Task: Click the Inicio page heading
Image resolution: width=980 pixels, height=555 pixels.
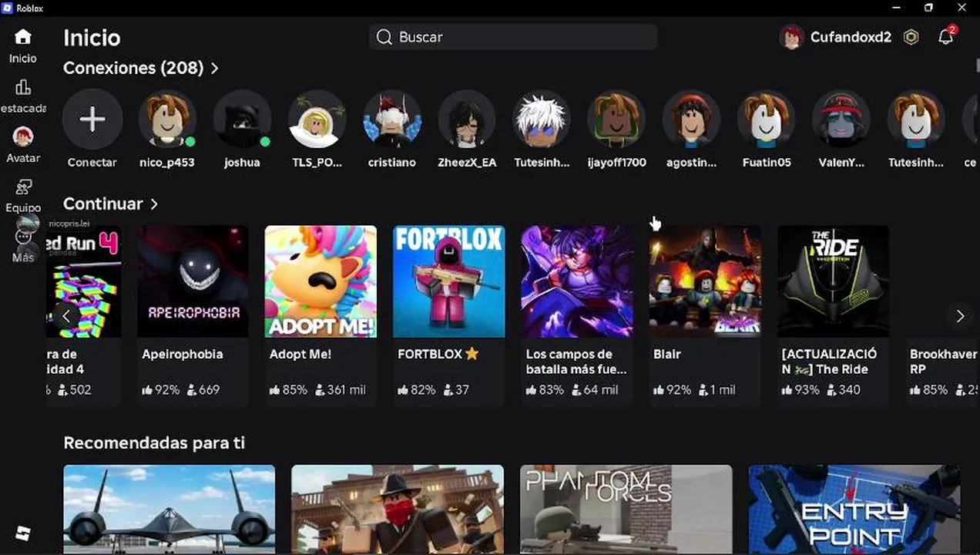Action: coord(92,38)
